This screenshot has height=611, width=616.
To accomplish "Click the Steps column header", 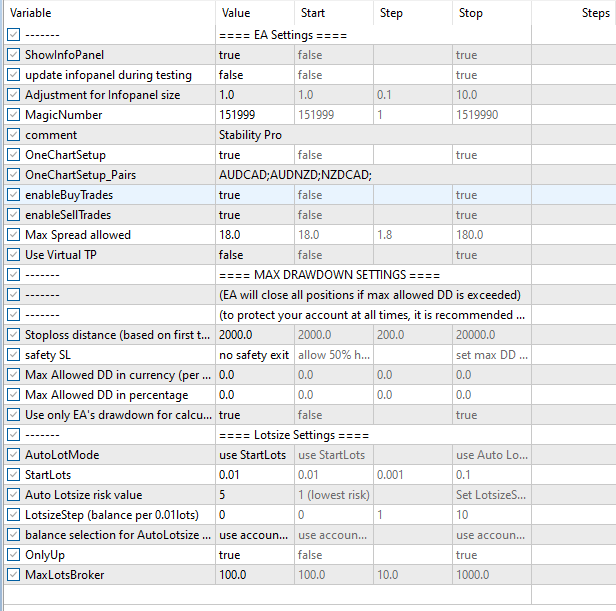I will (x=574, y=13).
